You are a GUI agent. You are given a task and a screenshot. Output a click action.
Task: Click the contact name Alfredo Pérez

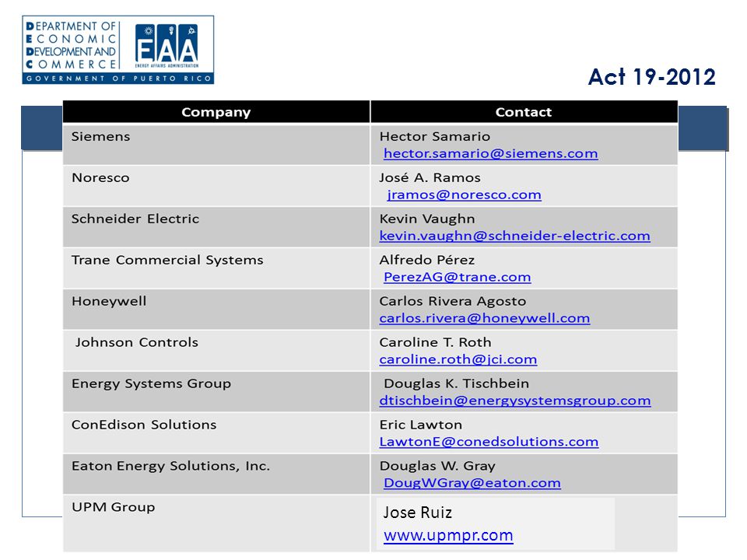427,260
